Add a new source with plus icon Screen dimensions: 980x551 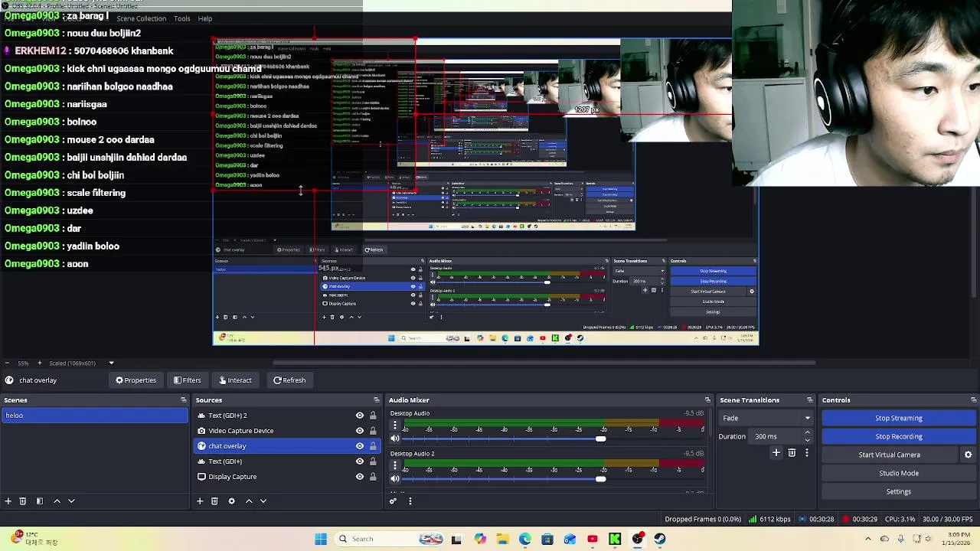click(200, 501)
